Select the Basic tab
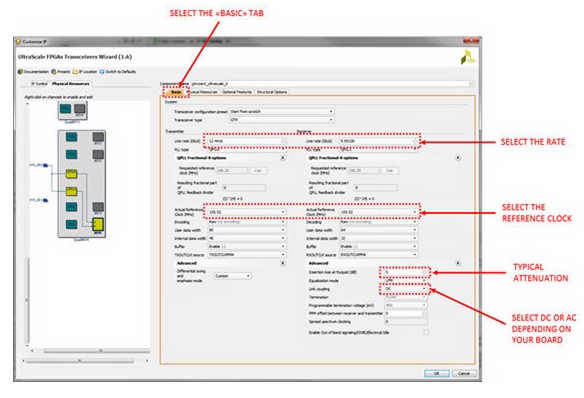This screenshot has width=584, height=398. click(176, 92)
